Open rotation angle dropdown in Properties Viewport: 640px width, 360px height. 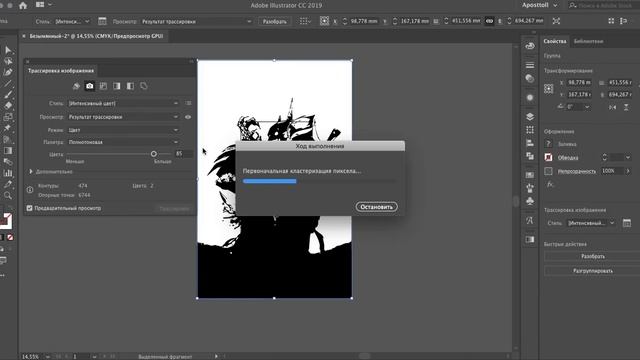point(587,107)
